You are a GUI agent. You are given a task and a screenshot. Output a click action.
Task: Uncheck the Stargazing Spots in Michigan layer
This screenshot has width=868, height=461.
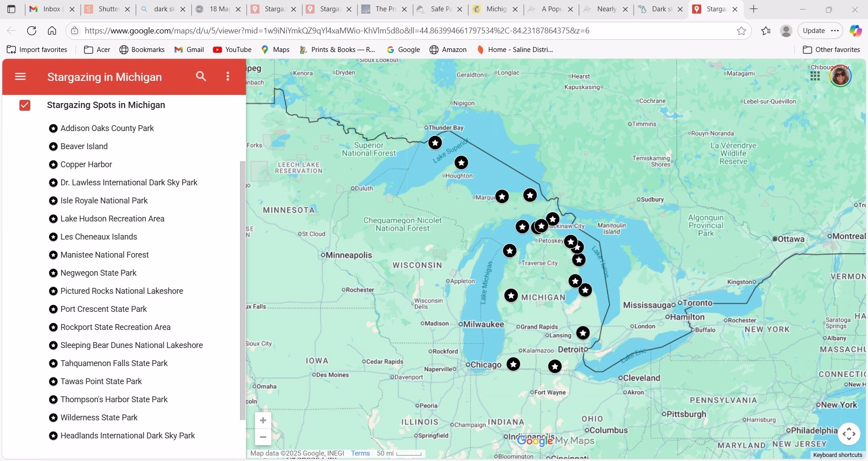click(25, 105)
